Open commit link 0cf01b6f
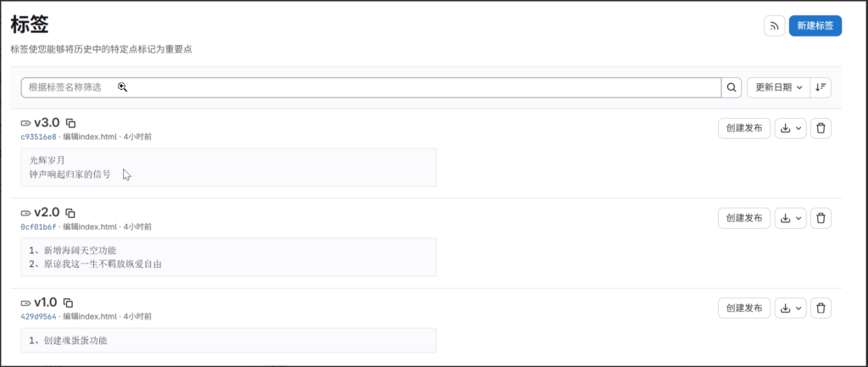Screen dimensions: 868x367 click(38, 226)
